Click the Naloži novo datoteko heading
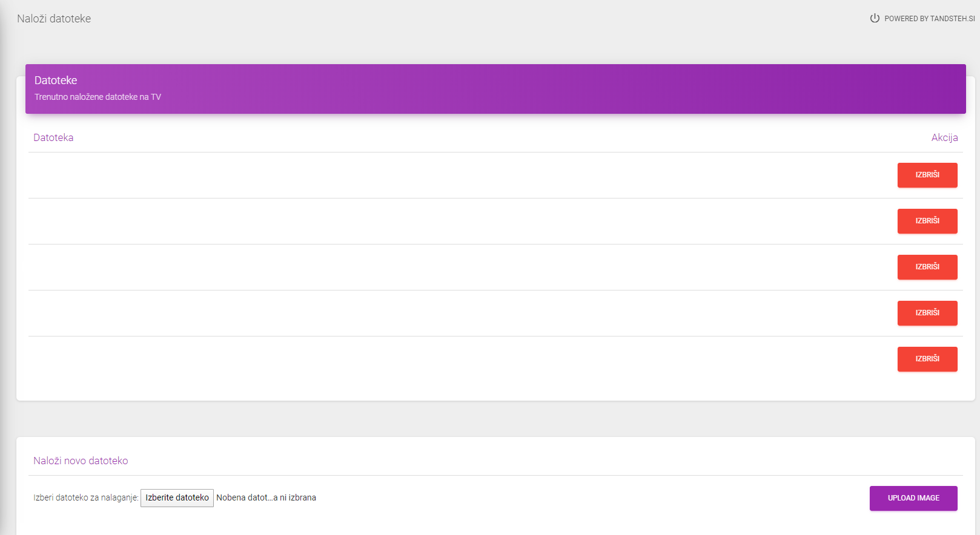The height and width of the screenshot is (535, 980). (81, 461)
